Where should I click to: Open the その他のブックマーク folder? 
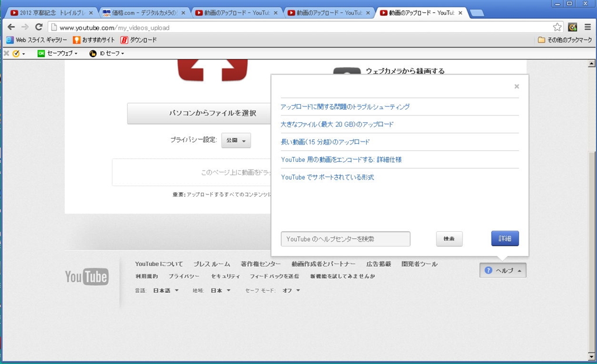pos(564,40)
